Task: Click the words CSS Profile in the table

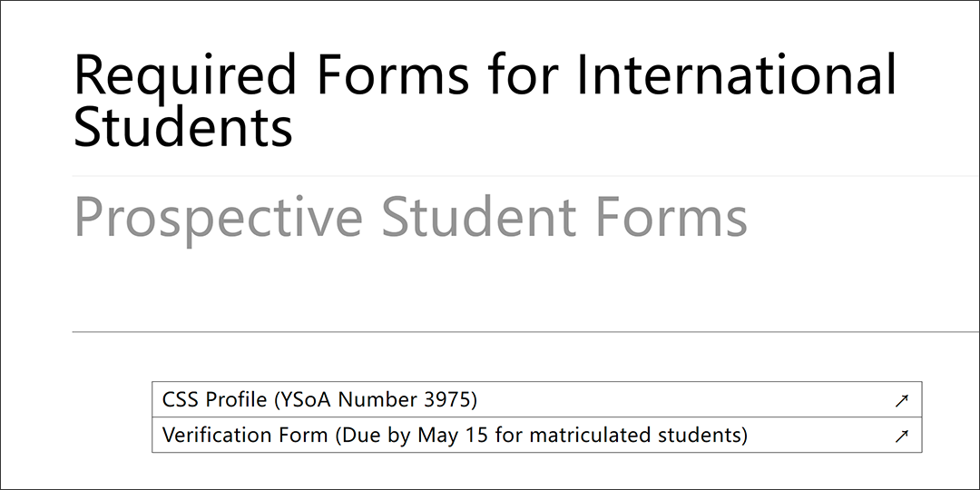Action: pyautogui.click(x=214, y=399)
